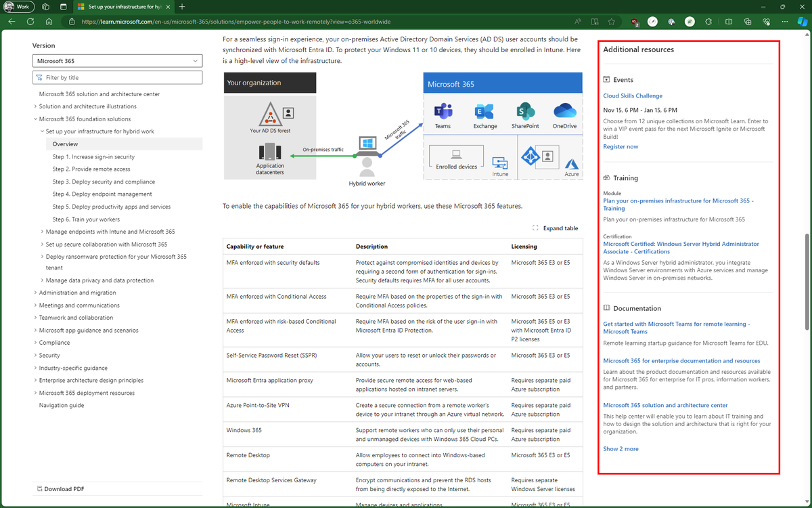This screenshot has height=508, width=812.
Task: View site information lock icon
Action: coord(72,22)
